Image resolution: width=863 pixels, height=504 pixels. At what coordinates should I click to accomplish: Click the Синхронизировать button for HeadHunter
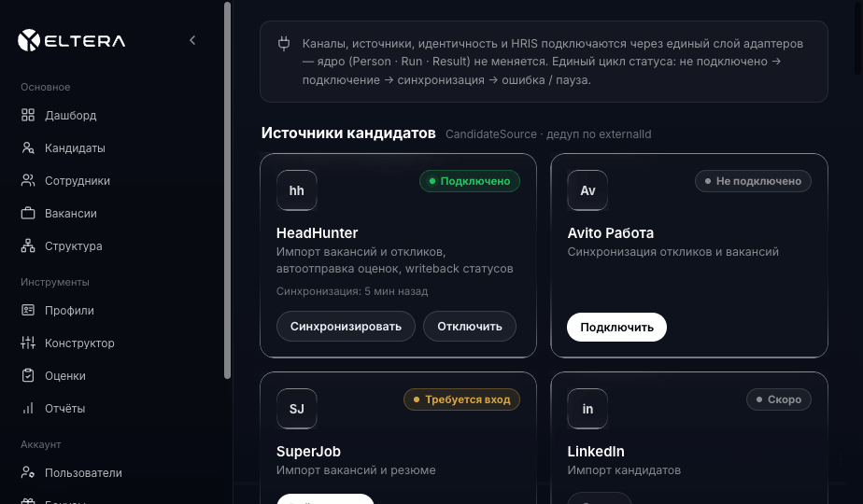coord(346,327)
